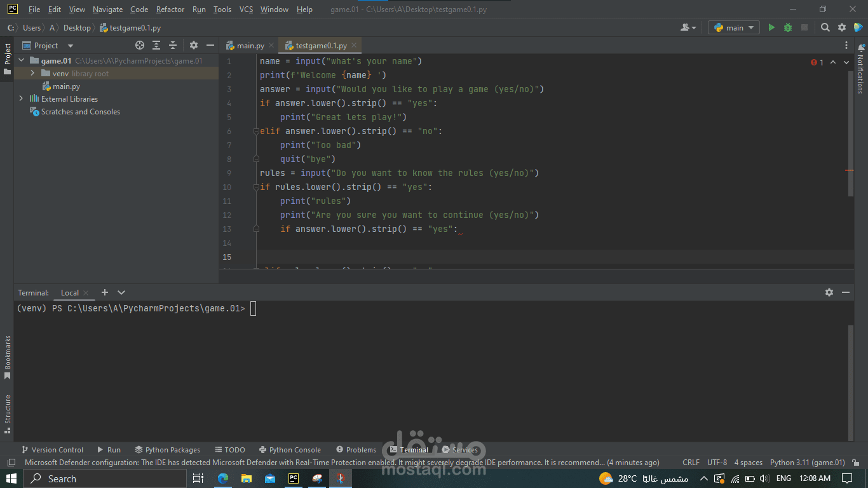Start debugging with the bug icon
Screen dimensions: 868x488
coord(788,27)
